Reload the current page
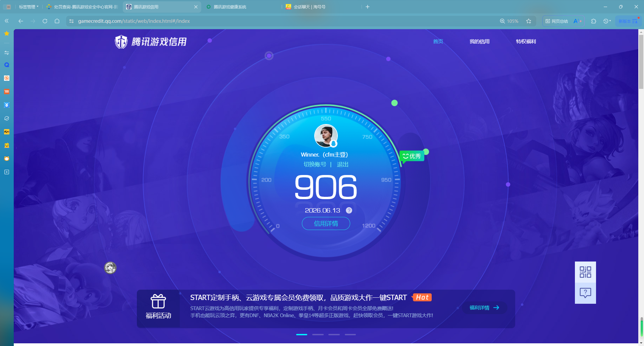The width and height of the screenshot is (644, 346). tap(45, 21)
